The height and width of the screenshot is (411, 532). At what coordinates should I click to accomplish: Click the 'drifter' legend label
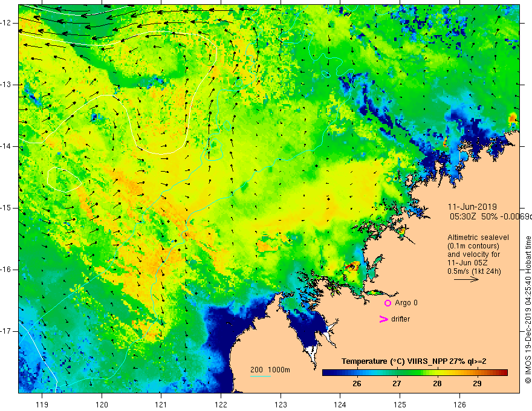tap(400, 319)
